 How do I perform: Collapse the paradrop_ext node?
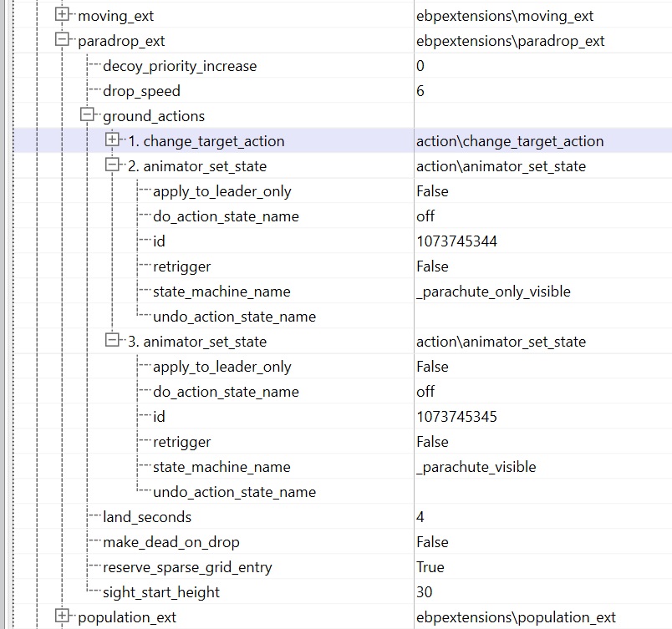62,40
